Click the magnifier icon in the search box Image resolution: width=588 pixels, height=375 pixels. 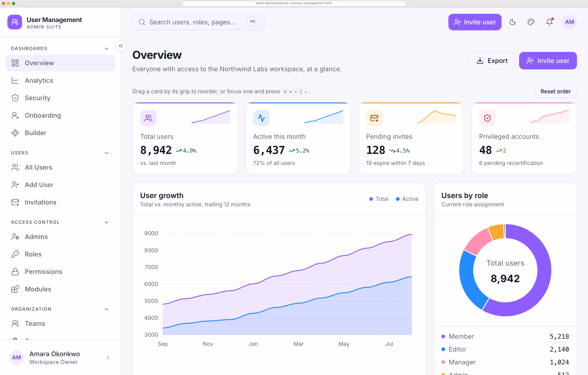point(142,22)
